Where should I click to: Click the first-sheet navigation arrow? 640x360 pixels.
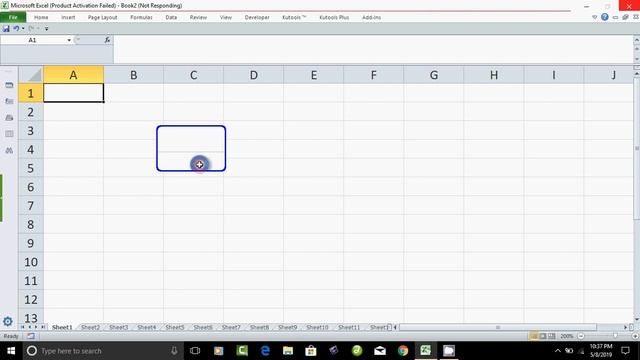[23, 327]
